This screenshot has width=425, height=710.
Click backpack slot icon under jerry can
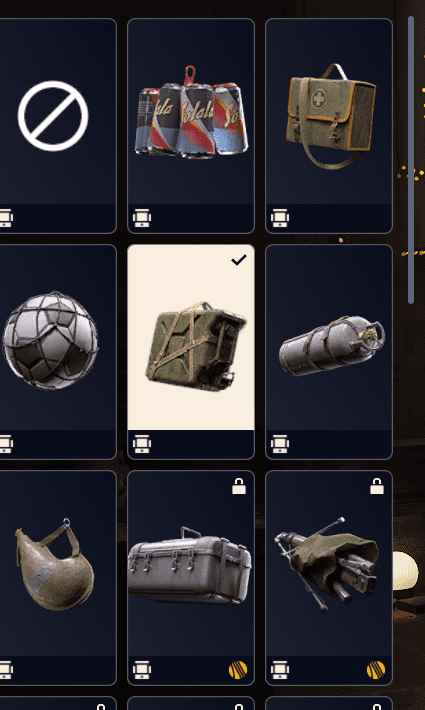(x=142, y=444)
